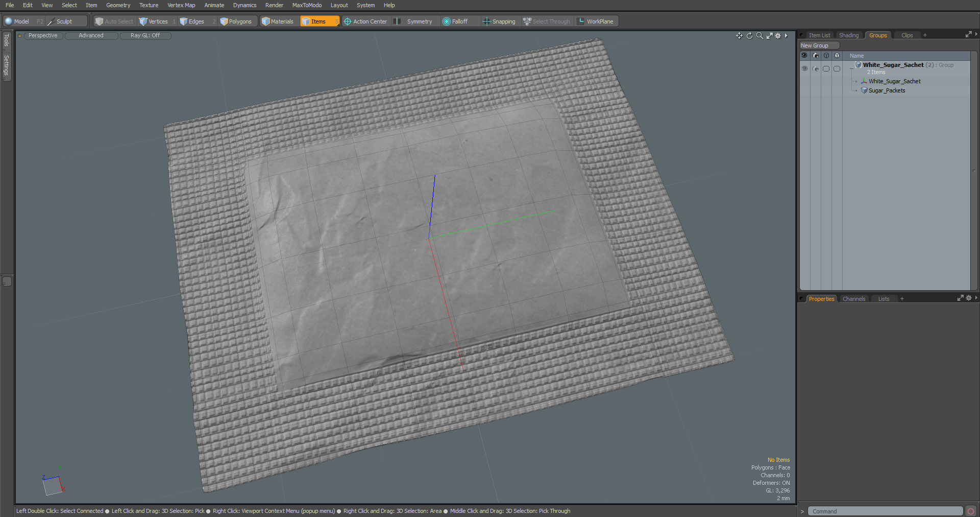This screenshot has height=517, width=980.
Task: Open the Action Center options
Action: 365,21
